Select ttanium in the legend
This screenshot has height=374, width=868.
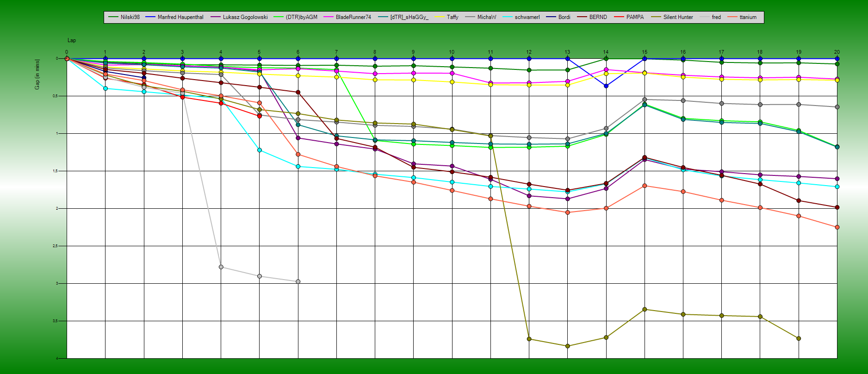(x=742, y=17)
